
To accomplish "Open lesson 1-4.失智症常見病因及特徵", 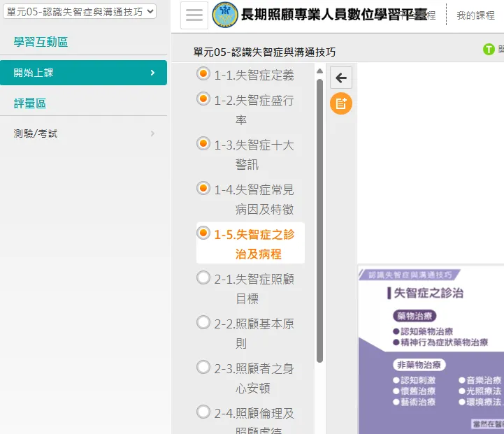I will [254, 199].
